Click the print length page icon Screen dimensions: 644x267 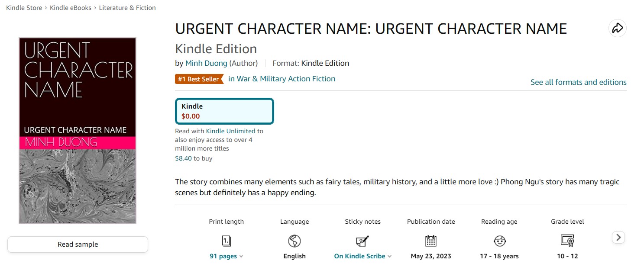pyautogui.click(x=227, y=241)
